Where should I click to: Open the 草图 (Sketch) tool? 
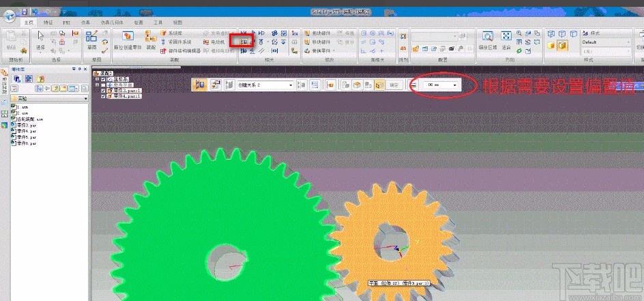91,41
